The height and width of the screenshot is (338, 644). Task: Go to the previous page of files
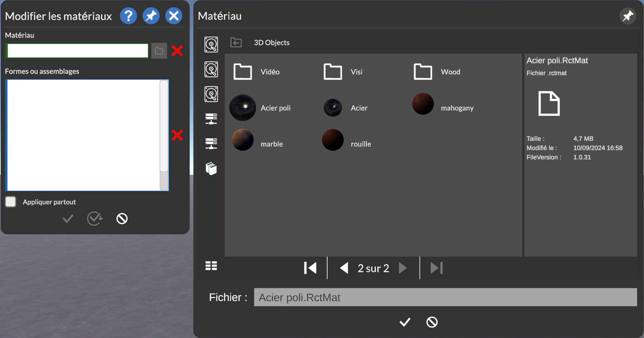click(344, 268)
